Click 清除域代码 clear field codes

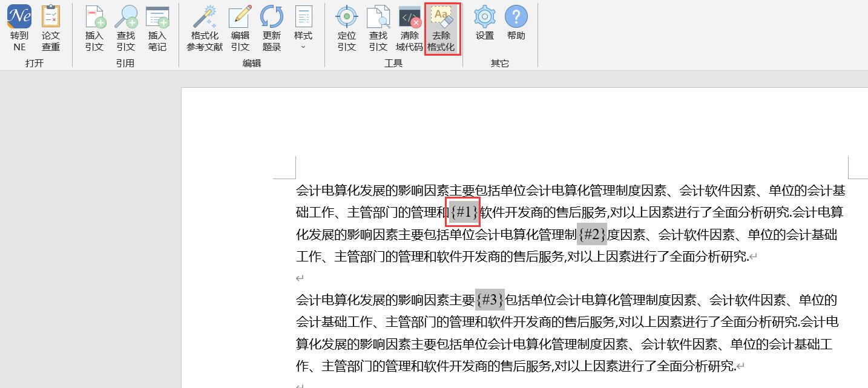coord(410,28)
